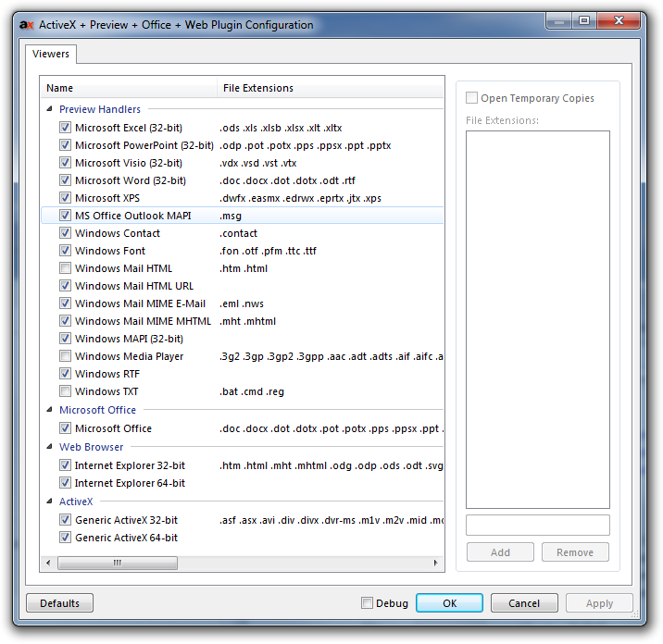Click the scrollbar right arrow
Screen dimensions: 663x644
[436, 563]
